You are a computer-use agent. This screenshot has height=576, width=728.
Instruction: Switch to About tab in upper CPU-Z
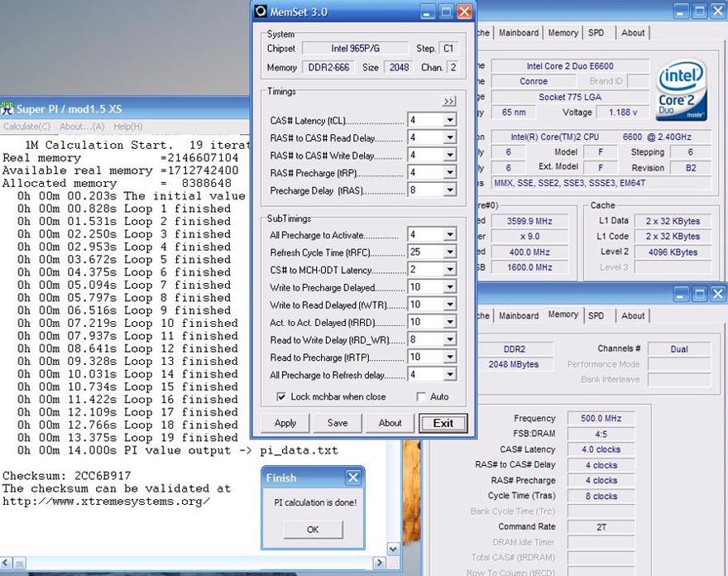(633, 32)
